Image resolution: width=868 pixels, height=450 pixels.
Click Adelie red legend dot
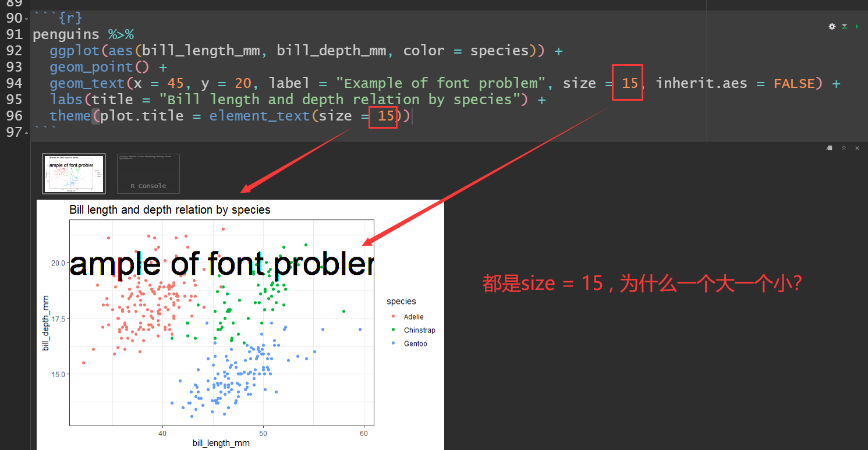click(393, 317)
